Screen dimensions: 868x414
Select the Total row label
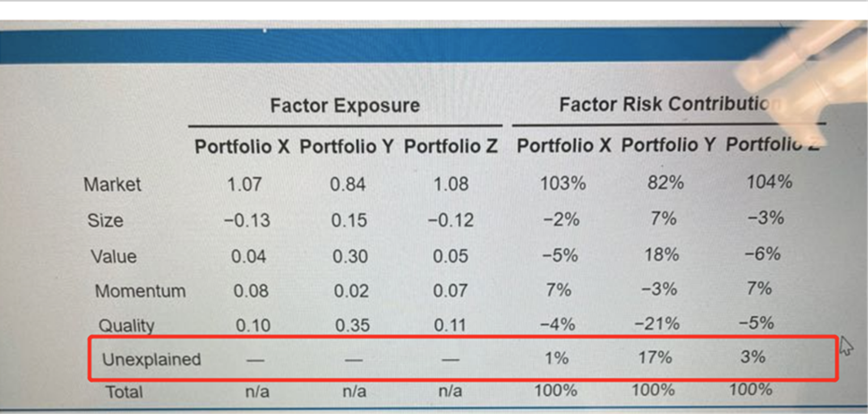[124, 392]
